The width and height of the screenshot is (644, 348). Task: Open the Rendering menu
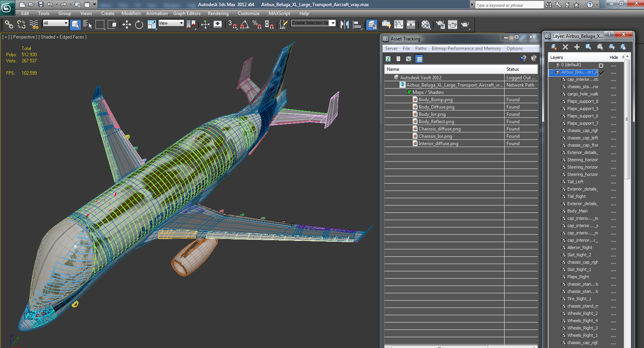(218, 13)
